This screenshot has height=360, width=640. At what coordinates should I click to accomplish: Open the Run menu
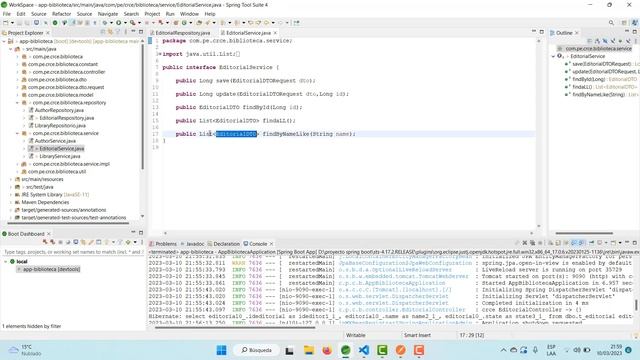click(x=170, y=14)
